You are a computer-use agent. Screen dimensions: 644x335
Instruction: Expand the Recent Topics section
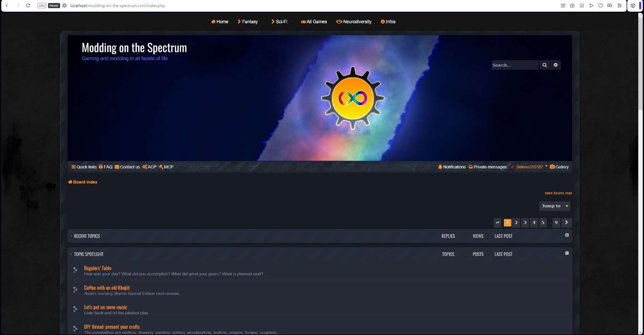click(567, 235)
